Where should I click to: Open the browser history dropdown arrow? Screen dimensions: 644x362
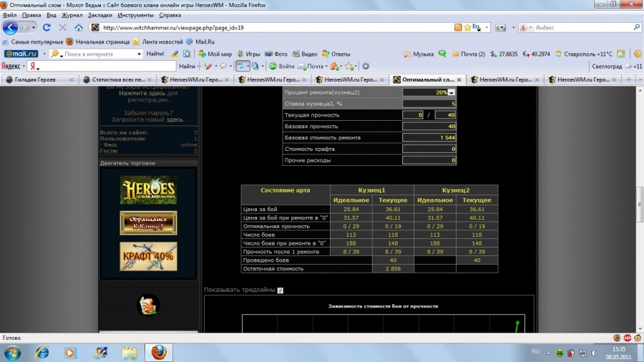tap(34, 27)
